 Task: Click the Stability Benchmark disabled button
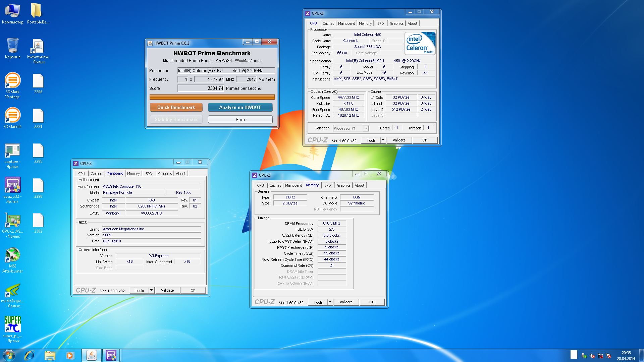(176, 119)
